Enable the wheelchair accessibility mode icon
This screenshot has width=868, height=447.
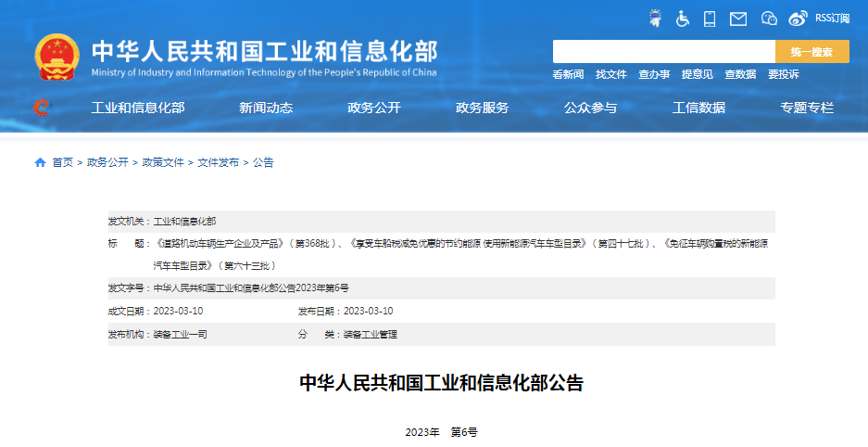pyautogui.click(x=683, y=19)
